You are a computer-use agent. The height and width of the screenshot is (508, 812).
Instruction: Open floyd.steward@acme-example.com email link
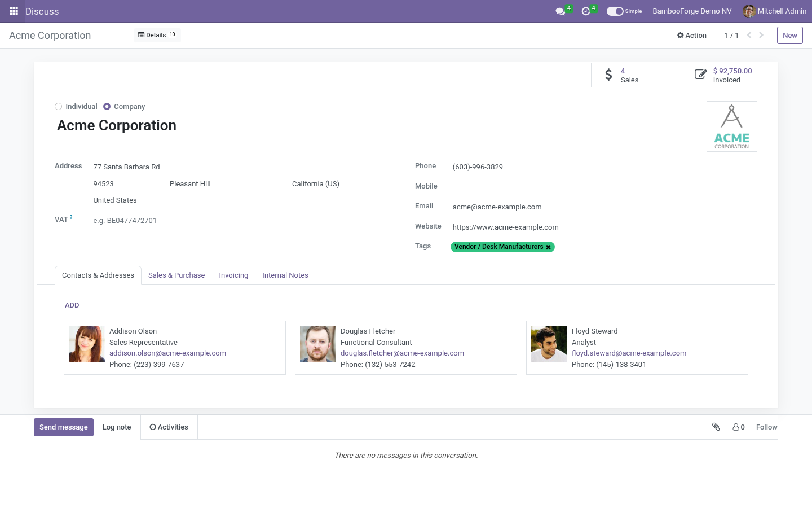(629, 353)
